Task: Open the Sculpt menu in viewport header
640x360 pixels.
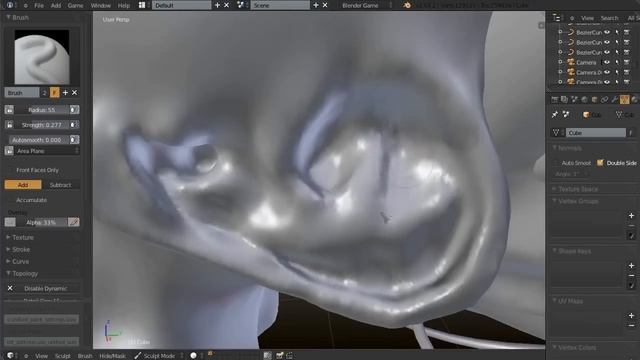Action: click(62, 356)
